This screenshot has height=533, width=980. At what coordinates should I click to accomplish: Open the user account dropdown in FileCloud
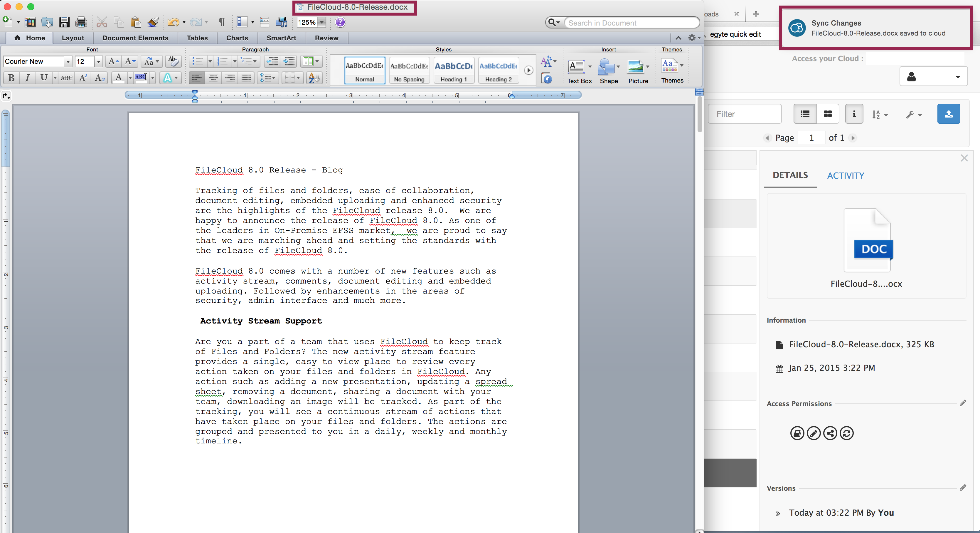(933, 76)
